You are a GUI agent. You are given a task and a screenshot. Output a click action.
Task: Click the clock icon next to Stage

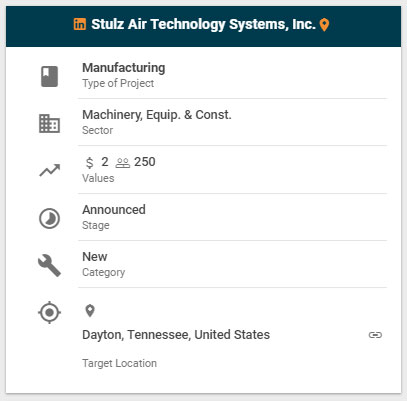[x=49, y=219]
